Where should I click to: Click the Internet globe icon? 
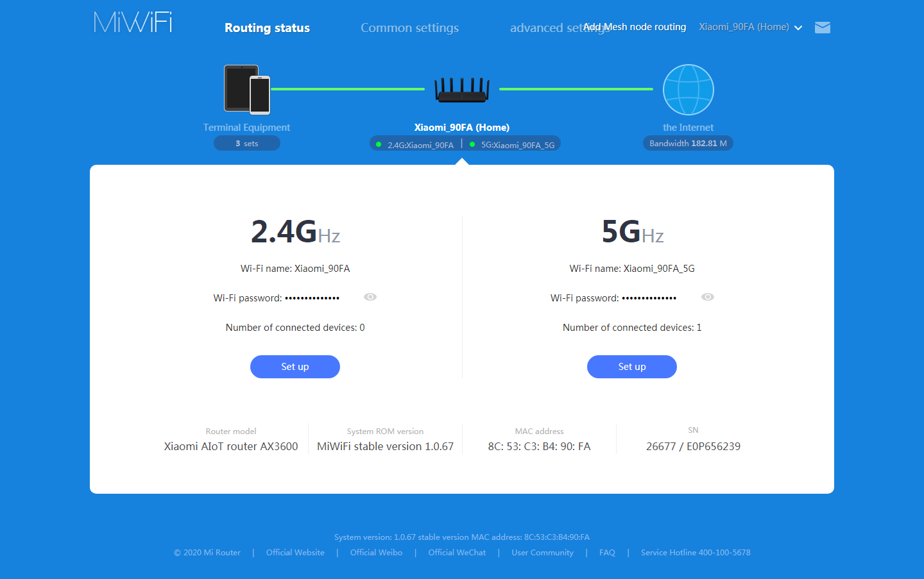click(688, 90)
